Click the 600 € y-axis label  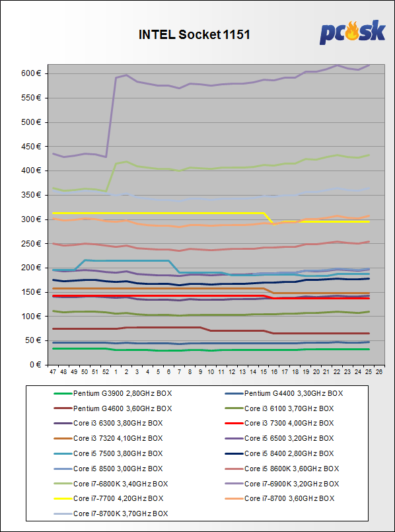[x=31, y=73]
